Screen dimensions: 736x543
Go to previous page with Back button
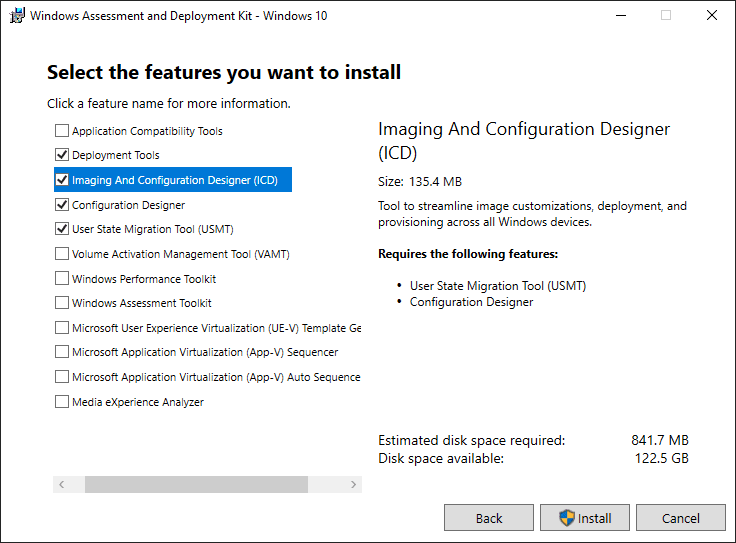[x=489, y=518]
